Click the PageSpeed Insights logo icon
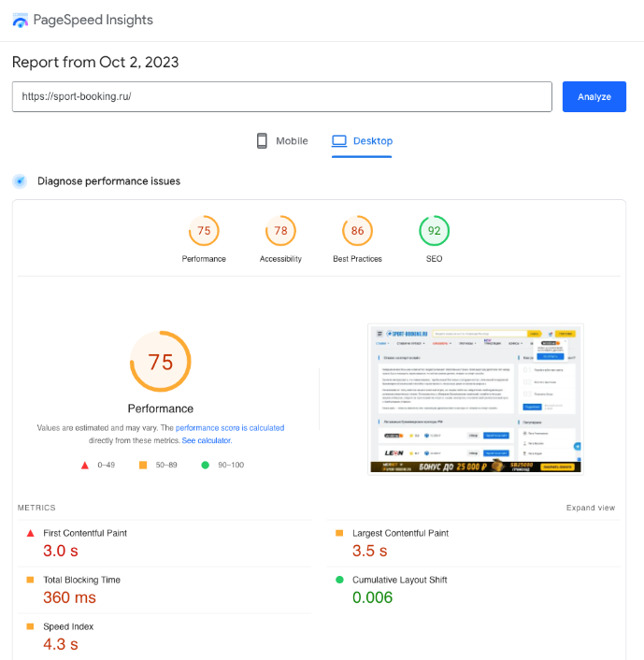Viewport: 644px width, 660px height. [20, 21]
